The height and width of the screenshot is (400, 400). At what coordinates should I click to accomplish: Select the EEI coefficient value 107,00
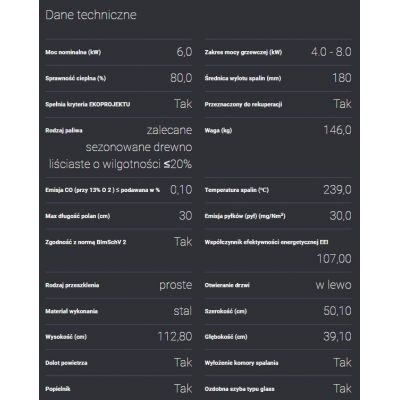[334, 259]
